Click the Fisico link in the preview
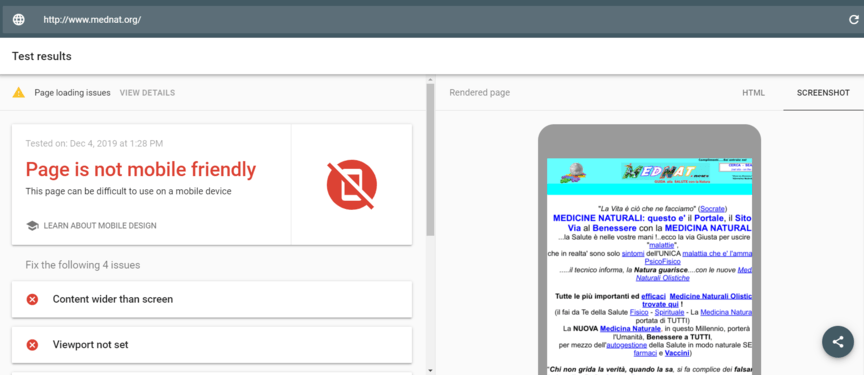Screen dimensions: 864x375 pyautogui.click(x=639, y=312)
